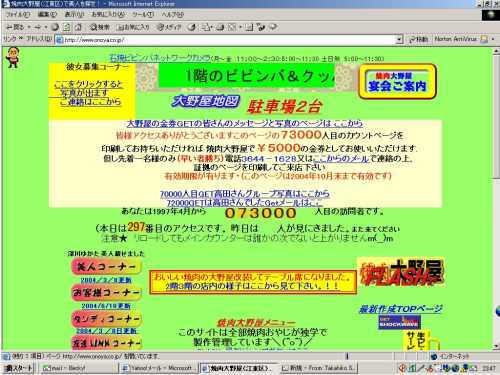The width and height of the screenshot is (500, 375).
Task: Open the スタート (Start) taskbar button
Action: point(18,368)
